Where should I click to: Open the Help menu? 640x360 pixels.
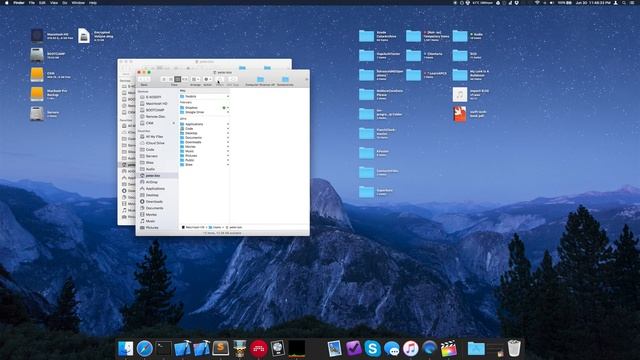click(x=93, y=2)
